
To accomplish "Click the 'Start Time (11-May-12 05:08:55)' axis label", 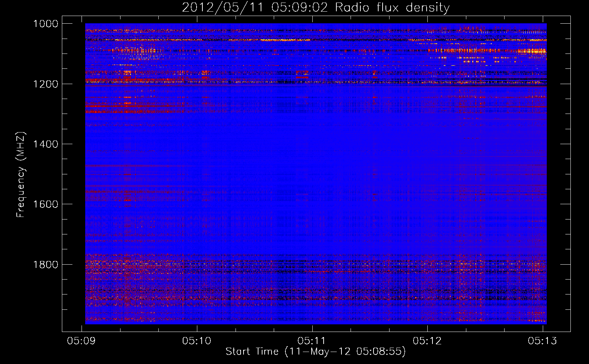I will 316,352.
